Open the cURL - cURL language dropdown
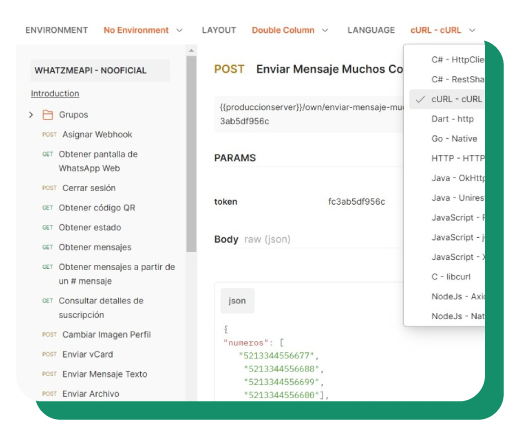The image size is (516, 440). coord(443,30)
